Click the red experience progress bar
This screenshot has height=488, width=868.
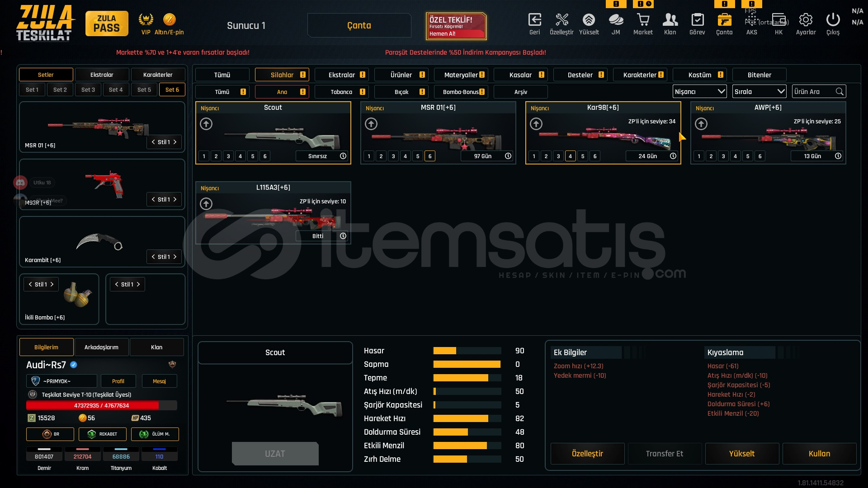point(101,405)
